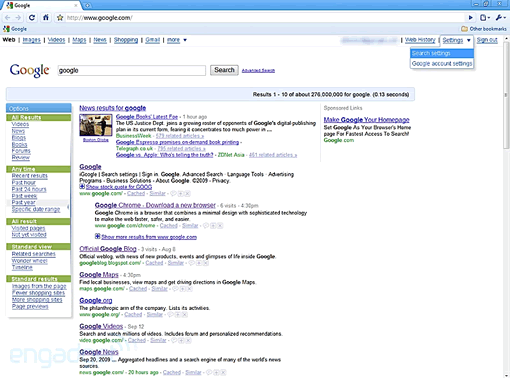
Task: Open Google bookmark in bookmarks bar
Action: click(15, 29)
